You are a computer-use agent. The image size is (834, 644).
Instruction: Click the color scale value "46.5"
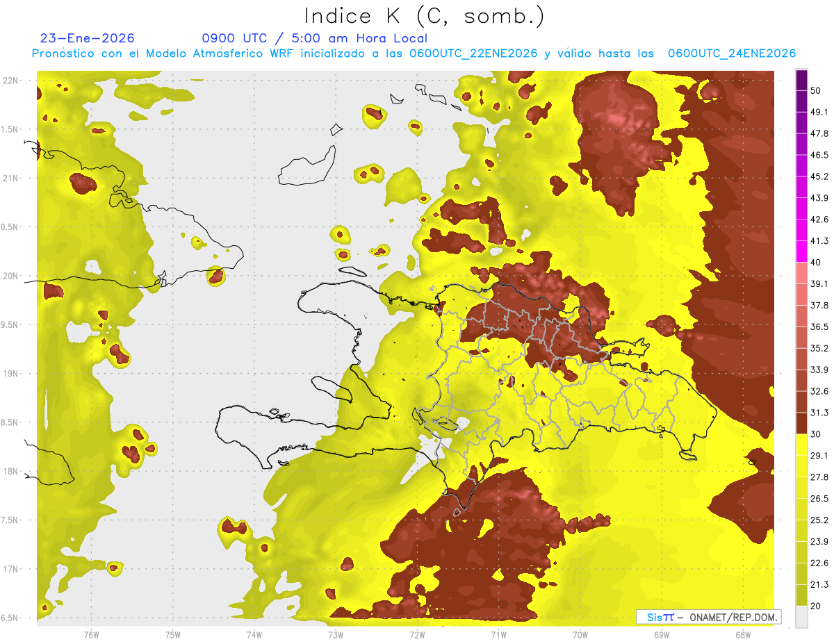click(x=819, y=155)
